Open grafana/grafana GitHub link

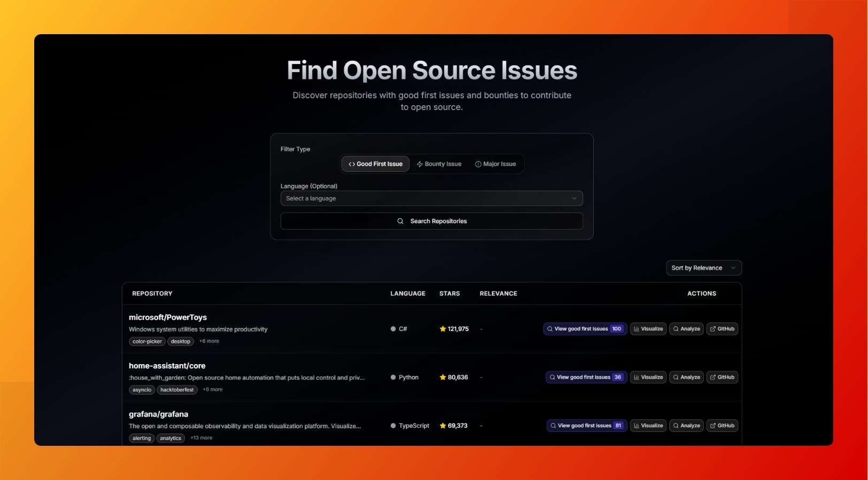pyautogui.click(x=722, y=426)
